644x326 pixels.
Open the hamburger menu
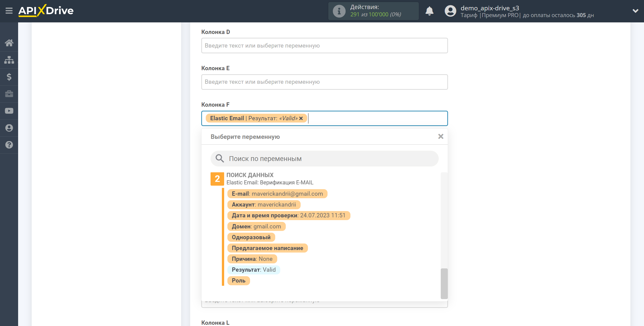click(x=9, y=11)
